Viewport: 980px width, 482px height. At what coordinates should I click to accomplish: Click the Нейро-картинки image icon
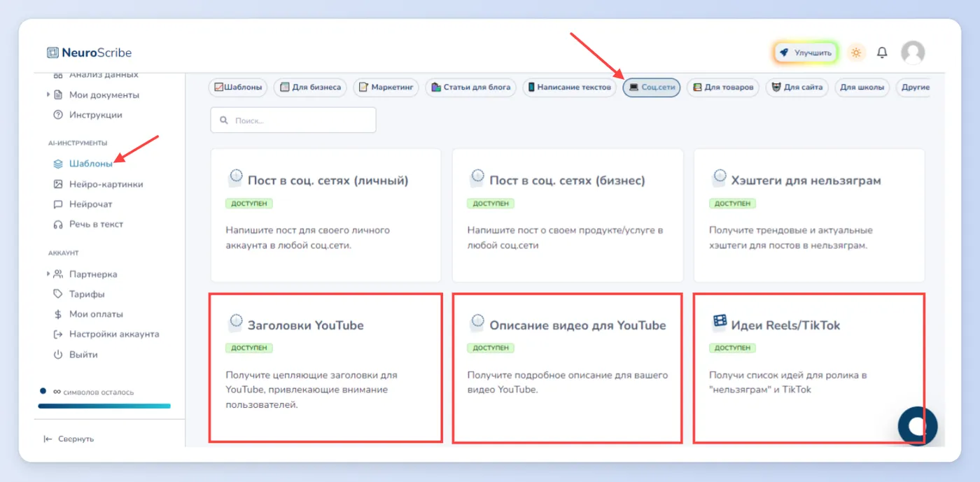pos(58,184)
